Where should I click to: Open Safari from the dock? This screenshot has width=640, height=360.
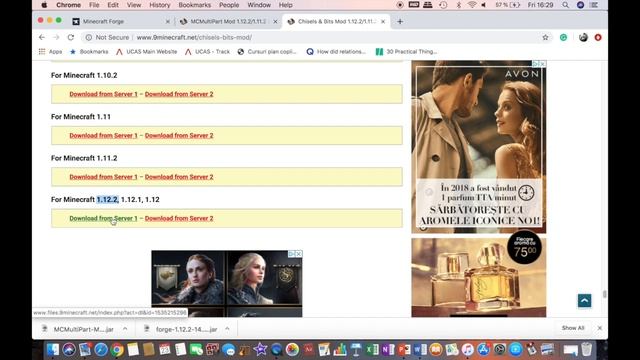point(101,349)
